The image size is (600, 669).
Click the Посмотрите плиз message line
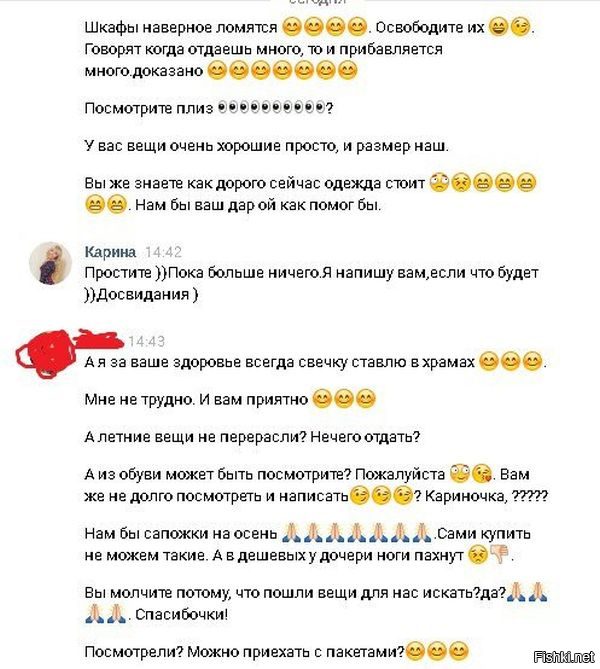pos(209,108)
